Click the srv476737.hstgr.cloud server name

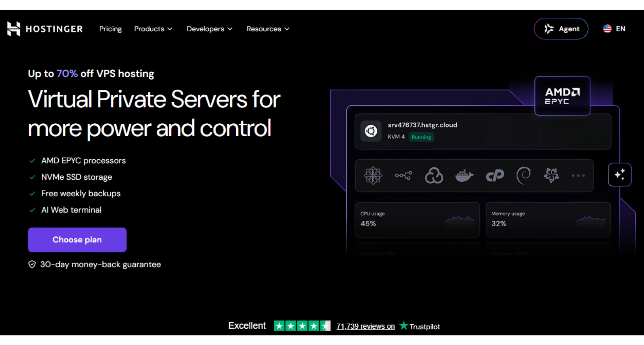point(422,125)
